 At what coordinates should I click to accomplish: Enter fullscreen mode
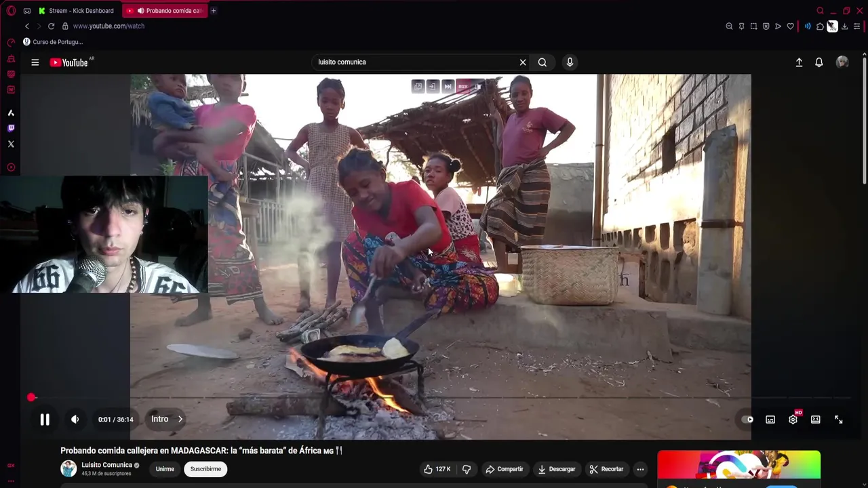pyautogui.click(x=839, y=420)
